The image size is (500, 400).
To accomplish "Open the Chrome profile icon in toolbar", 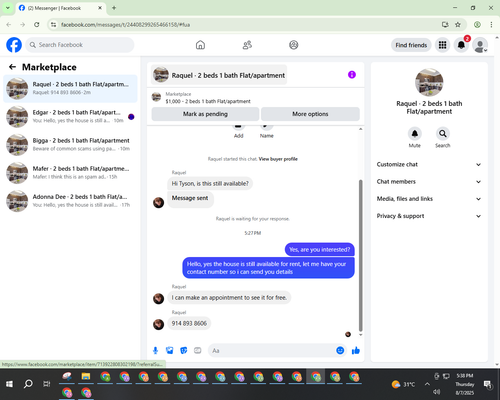I will (477, 25).
